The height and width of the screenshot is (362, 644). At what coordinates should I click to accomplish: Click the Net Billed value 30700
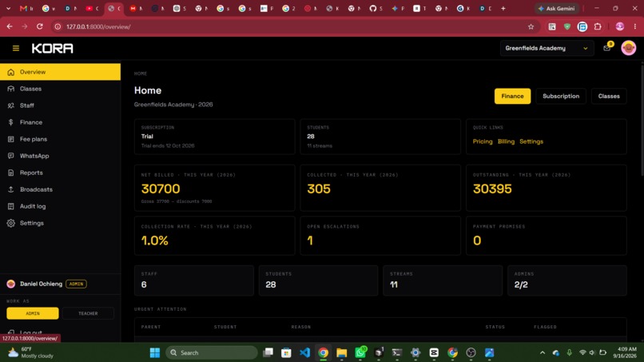[x=161, y=189]
